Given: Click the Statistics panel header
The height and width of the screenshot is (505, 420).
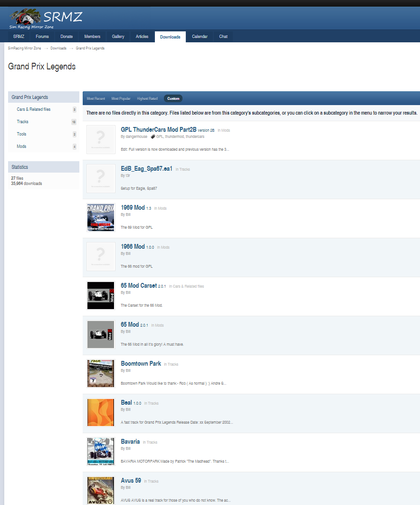Looking at the screenshot, I should coord(44,167).
